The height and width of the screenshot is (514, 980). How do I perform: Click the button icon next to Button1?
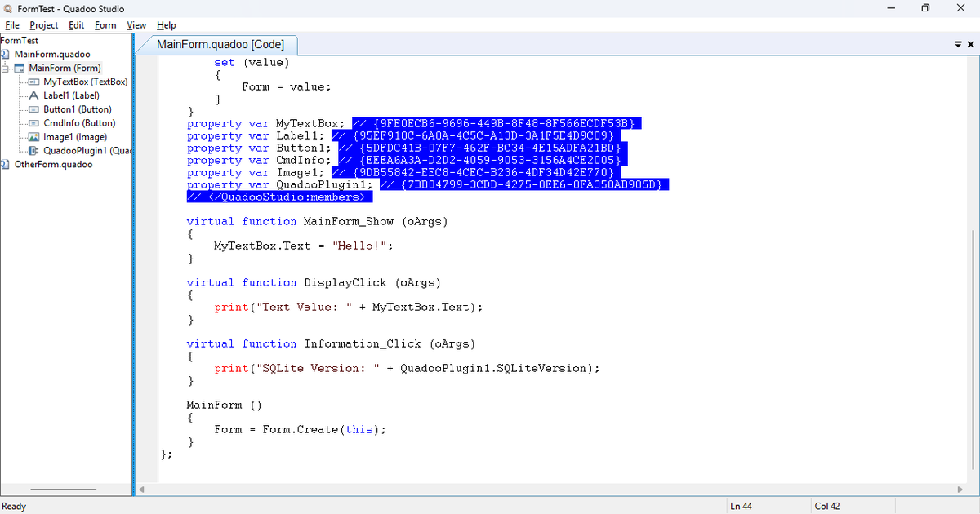(34, 109)
